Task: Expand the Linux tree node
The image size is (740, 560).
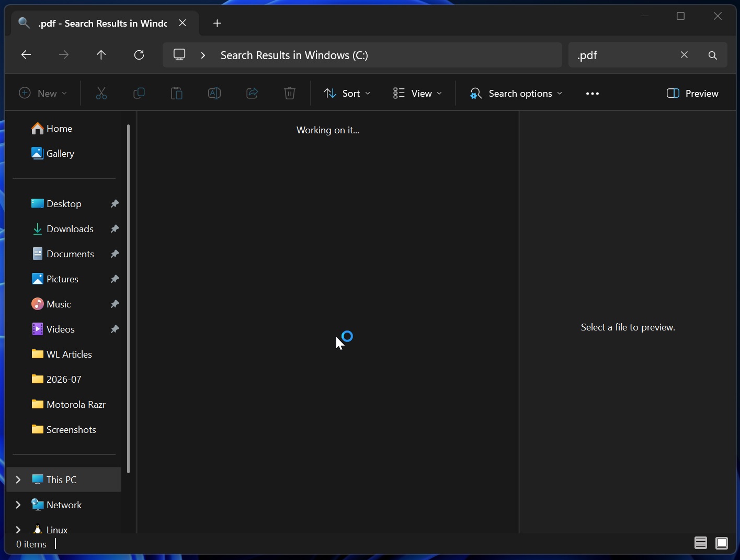Action: [18, 530]
